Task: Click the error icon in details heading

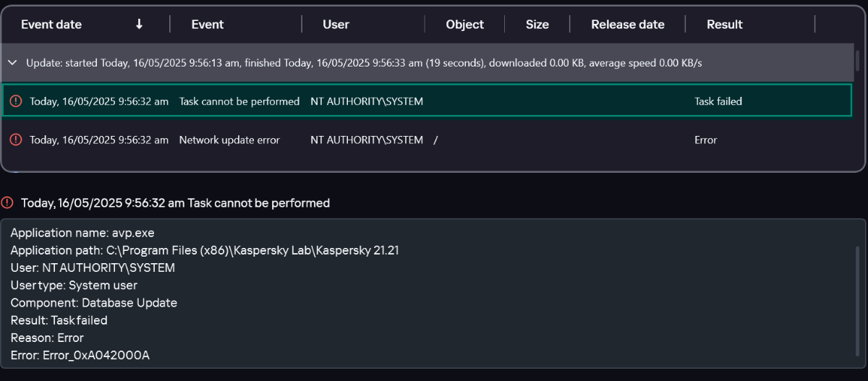Action: [7, 202]
